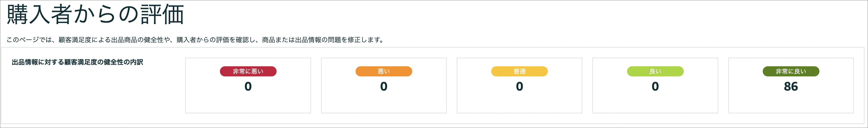868x128 pixels.
Task: Select the red 非常に悪い badge
Action: tap(248, 71)
